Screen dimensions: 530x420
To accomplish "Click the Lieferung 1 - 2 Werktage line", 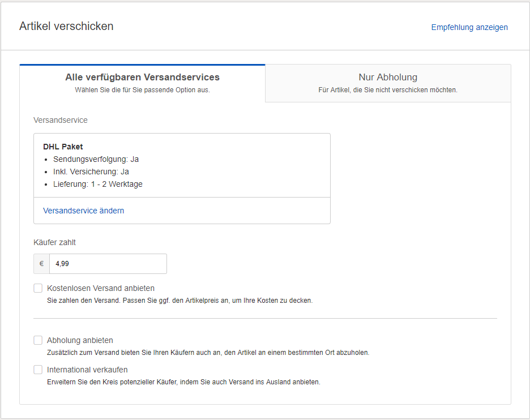I will tap(97, 184).
